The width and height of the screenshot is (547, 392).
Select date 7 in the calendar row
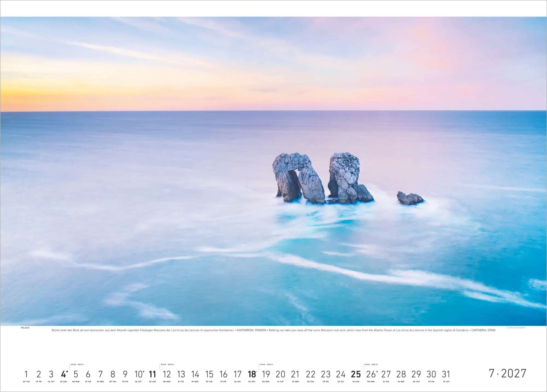[100, 374]
